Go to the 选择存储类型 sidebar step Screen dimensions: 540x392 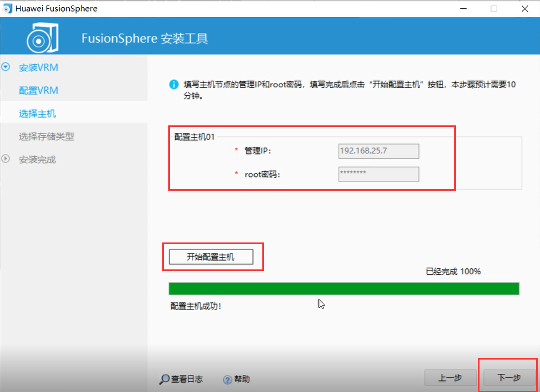pyautogui.click(x=47, y=137)
